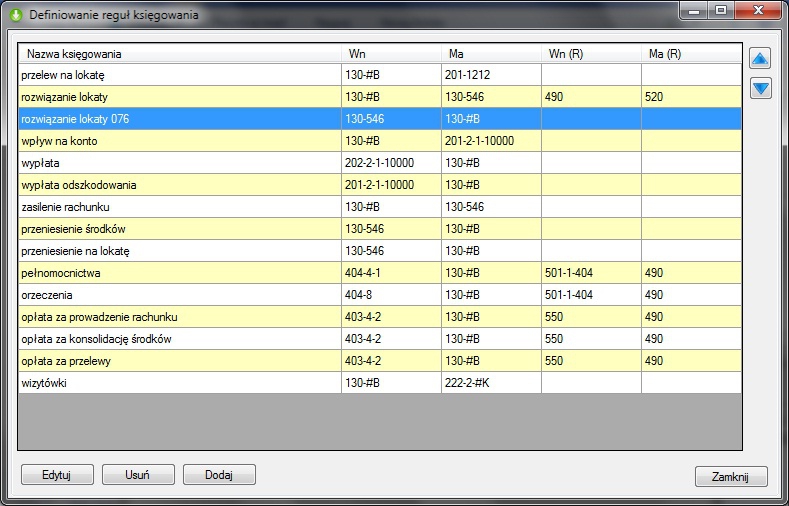Screen dimensions: 789x506
Task: Click Wn (R) cell '490' in rozwiązanie lokaty row
Action: pos(591,97)
